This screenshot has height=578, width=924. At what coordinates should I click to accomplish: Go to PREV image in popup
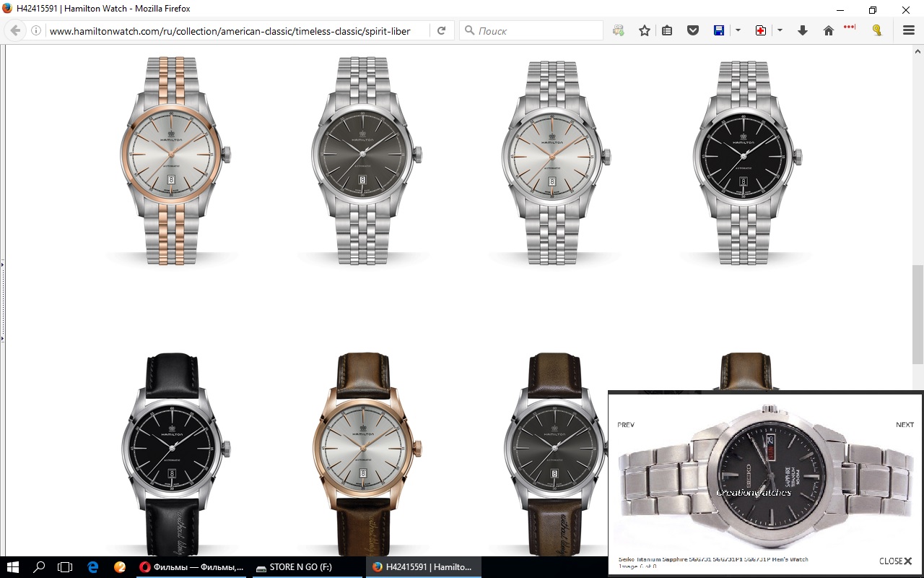pos(626,425)
